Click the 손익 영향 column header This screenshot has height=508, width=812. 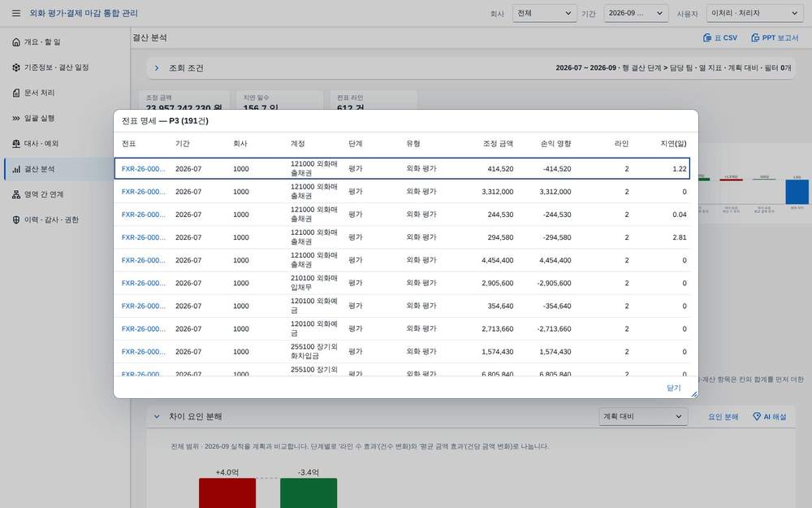point(555,144)
